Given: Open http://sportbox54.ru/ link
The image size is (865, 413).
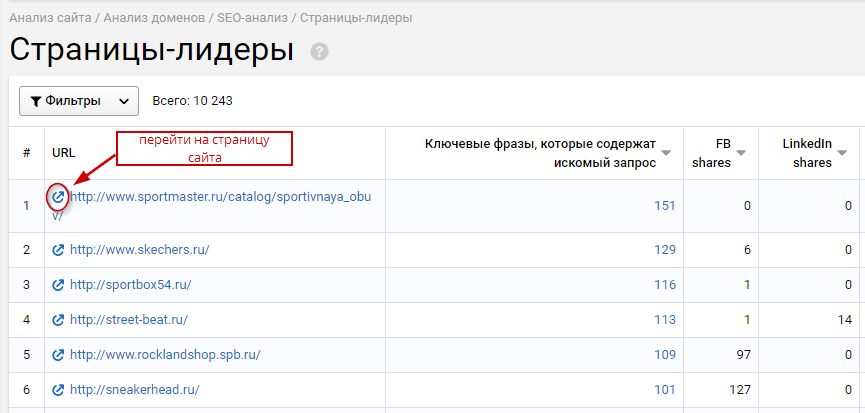Looking at the screenshot, I should tap(131, 285).
